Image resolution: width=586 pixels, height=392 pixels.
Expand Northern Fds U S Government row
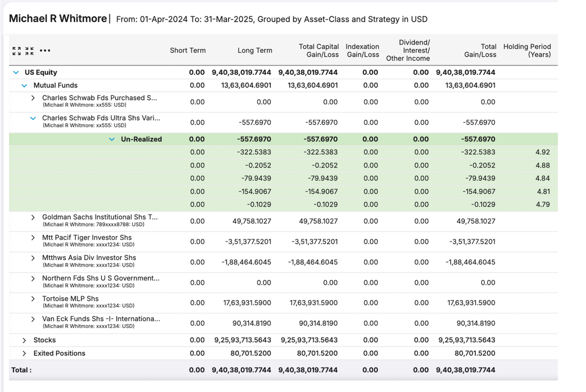33,278
